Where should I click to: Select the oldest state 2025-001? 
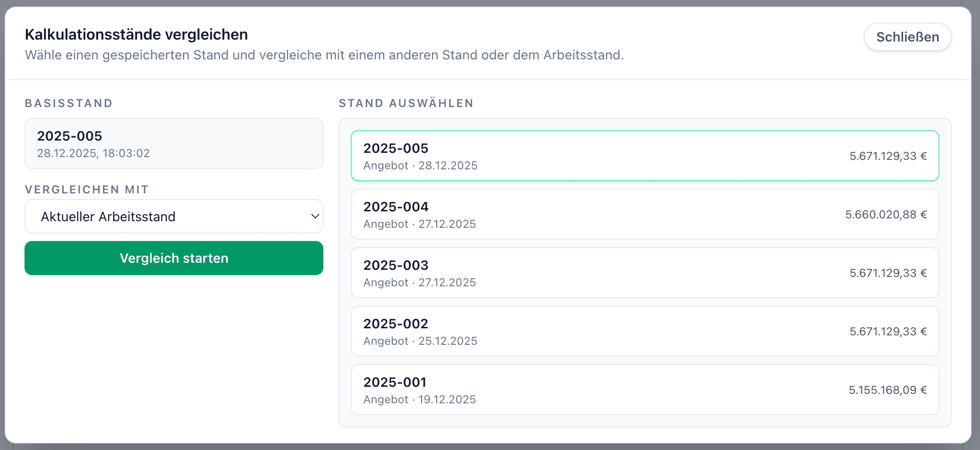coord(644,390)
